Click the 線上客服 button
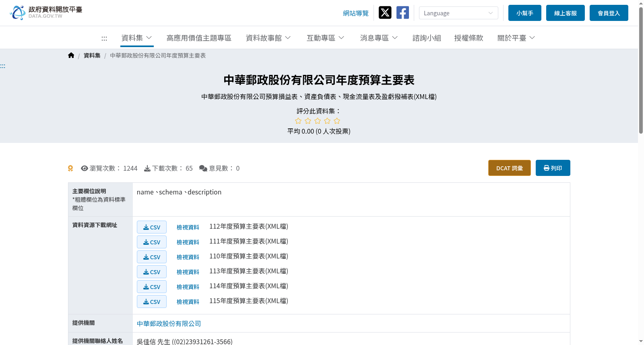This screenshot has width=644, height=345. pyautogui.click(x=566, y=13)
